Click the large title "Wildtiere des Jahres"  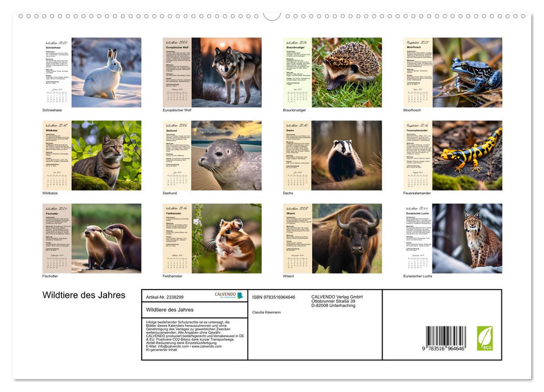[x=83, y=295]
